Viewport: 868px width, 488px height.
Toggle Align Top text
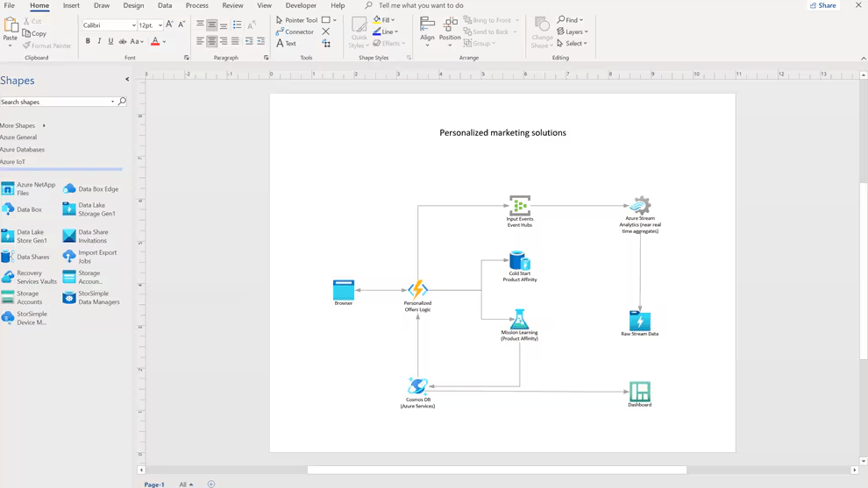tap(200, 25)
